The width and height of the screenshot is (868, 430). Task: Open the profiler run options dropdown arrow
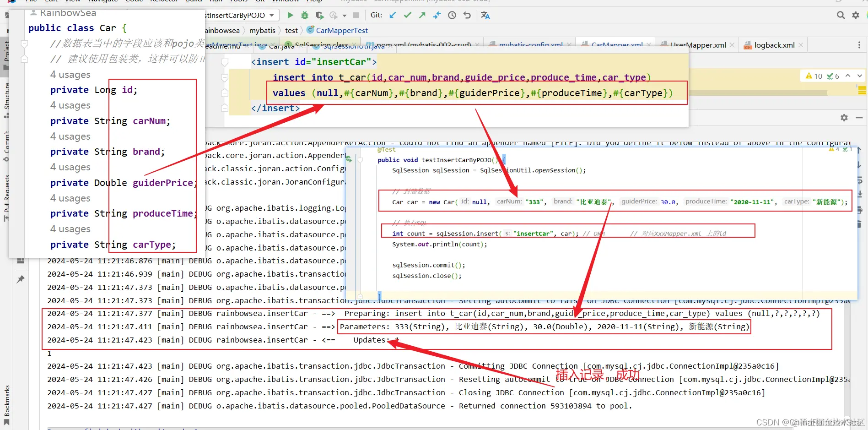tap(345, 16)
